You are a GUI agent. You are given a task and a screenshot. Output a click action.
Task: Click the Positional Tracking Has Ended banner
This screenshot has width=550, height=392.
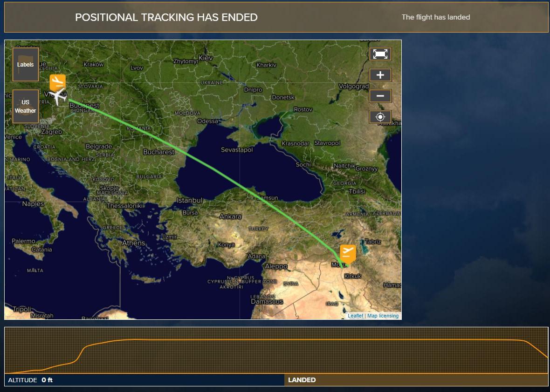pyautogui.click(x=166, y=17)
